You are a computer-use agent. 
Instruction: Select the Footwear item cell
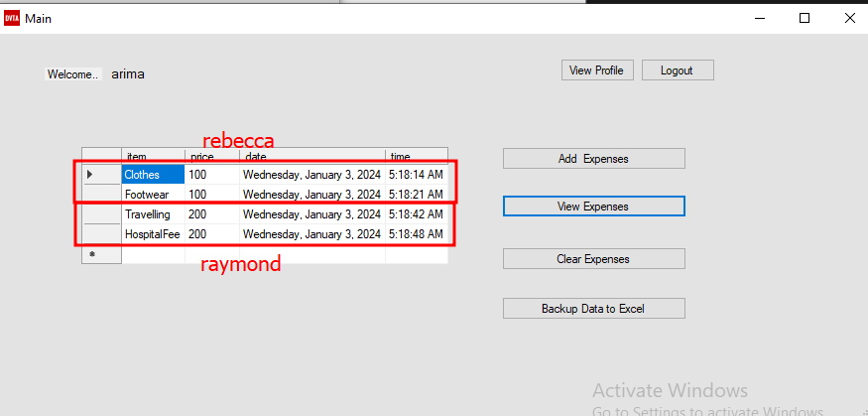pos(154,195)
